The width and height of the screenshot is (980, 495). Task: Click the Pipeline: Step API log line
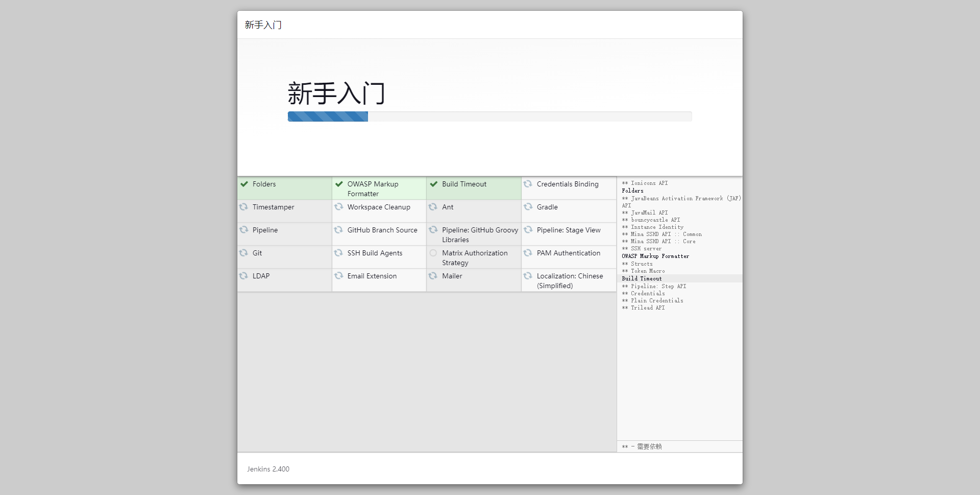[654, 286]
